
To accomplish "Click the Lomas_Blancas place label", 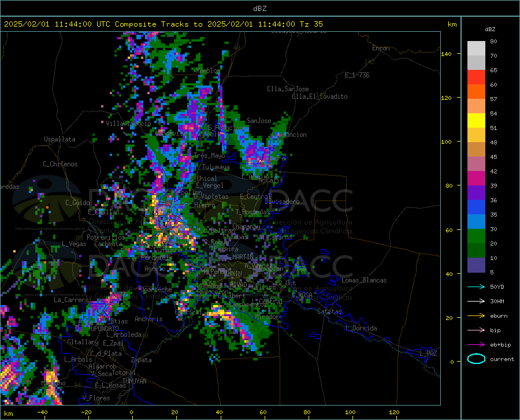I will pos(364,280).
